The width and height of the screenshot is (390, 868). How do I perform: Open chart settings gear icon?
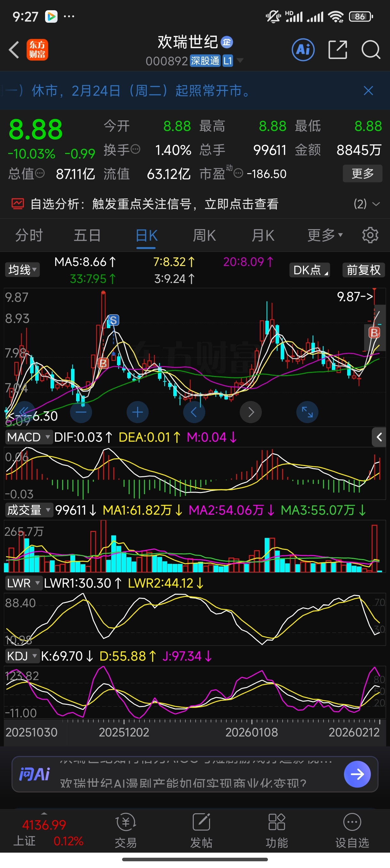pyautogui.click(x=370, y=235)
